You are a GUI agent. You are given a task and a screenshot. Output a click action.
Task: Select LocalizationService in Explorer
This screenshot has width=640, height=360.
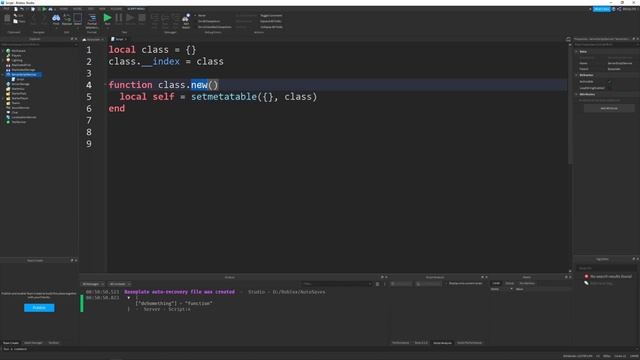click(x=24, y=118)
